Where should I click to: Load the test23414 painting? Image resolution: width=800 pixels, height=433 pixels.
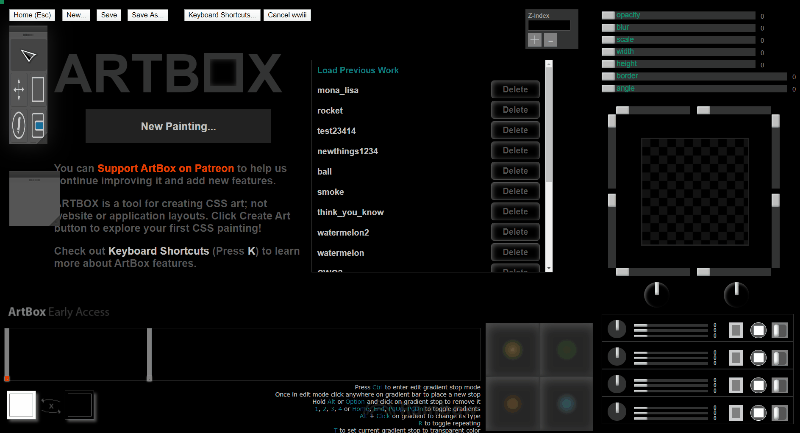(x=336, y=131)
